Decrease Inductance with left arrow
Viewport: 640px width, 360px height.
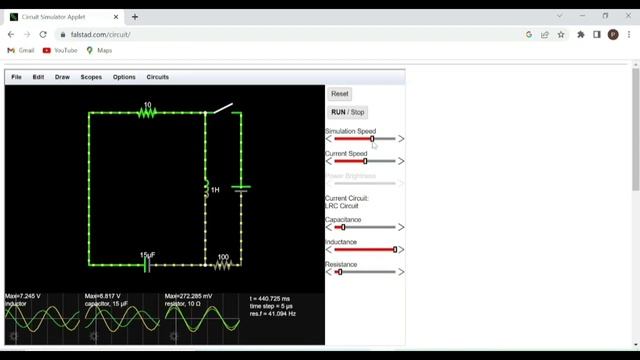pyautogui.click(x=329, y=250)
